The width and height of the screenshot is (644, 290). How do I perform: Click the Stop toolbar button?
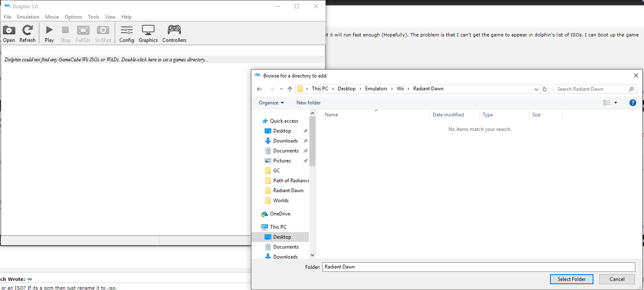65,34
